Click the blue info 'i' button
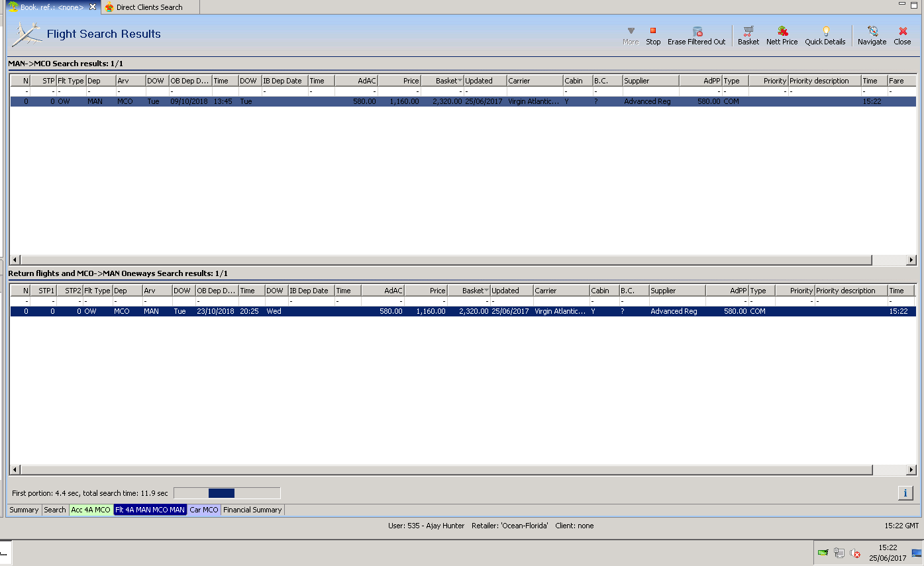924x566 pixels. tap(905, 493)
